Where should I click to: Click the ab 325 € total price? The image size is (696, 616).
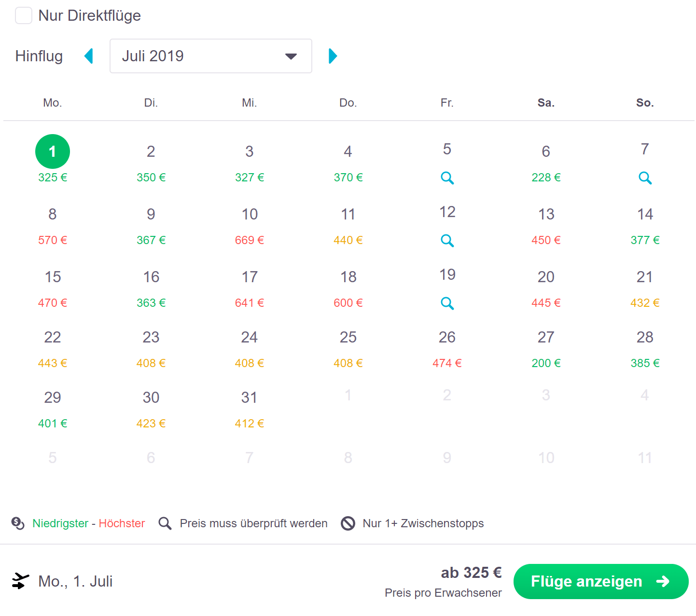point(472,573)
